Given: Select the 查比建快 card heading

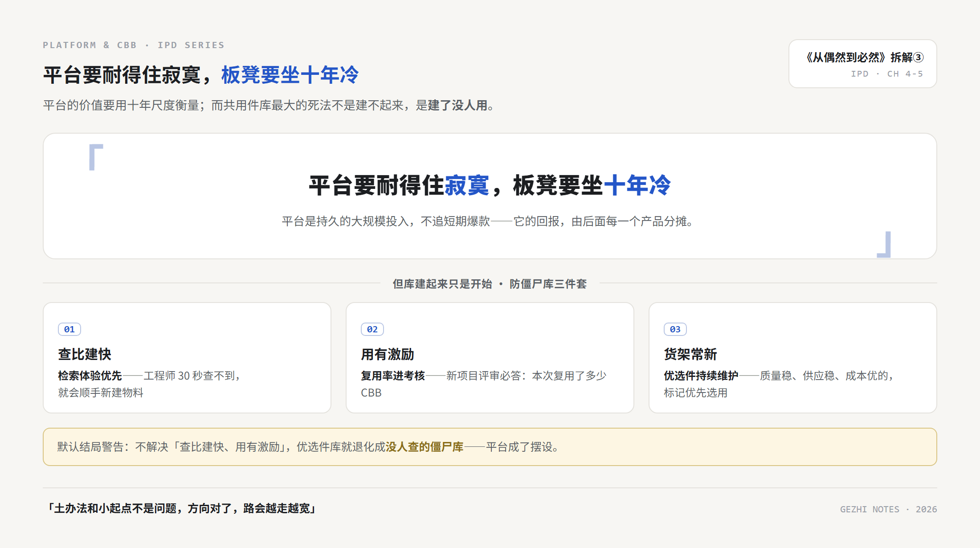Looking at the screenshot, I should [x=85, y=354].
